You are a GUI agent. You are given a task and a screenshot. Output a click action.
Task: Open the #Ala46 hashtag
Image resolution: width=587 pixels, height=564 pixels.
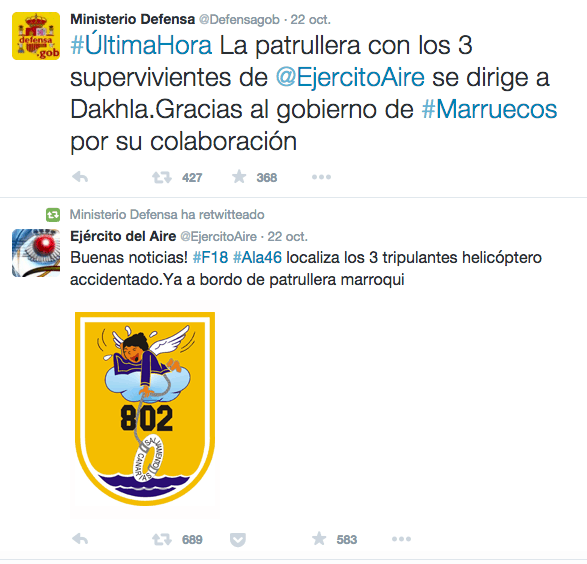coord(257,257)
